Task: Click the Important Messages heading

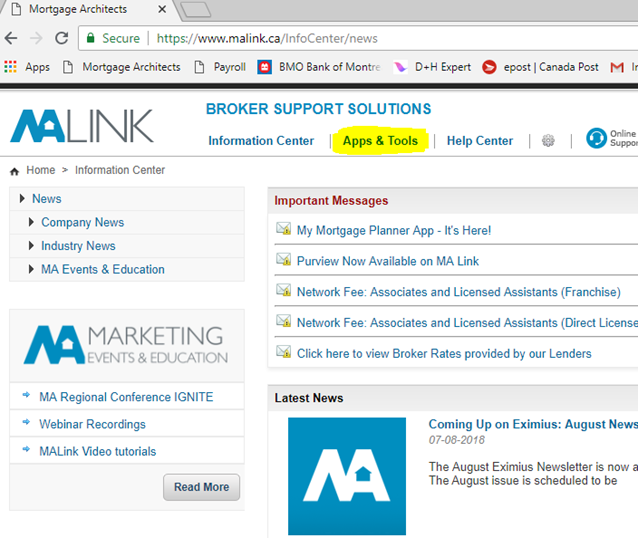Action: (x=331, y=201)
